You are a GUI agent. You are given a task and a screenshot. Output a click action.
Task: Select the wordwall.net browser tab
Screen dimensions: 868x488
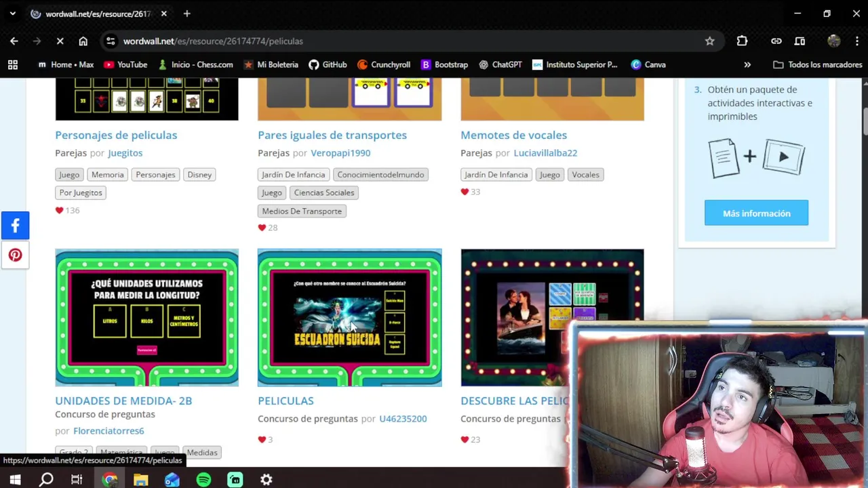click(98, 14)
